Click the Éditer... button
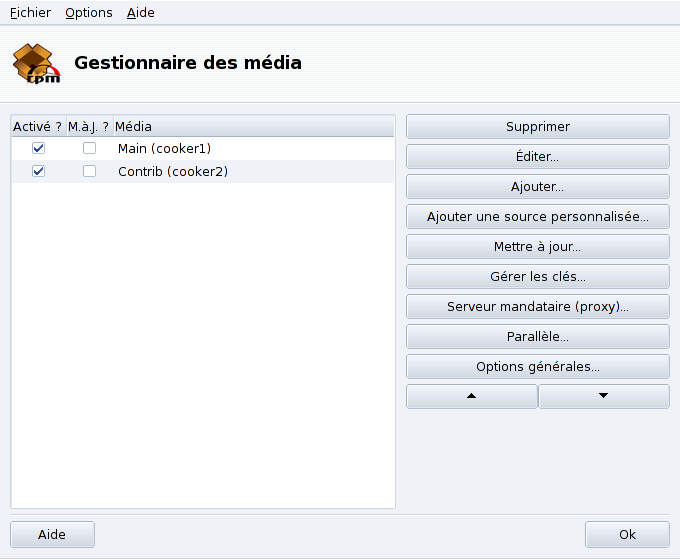 (x=537, y=157)
